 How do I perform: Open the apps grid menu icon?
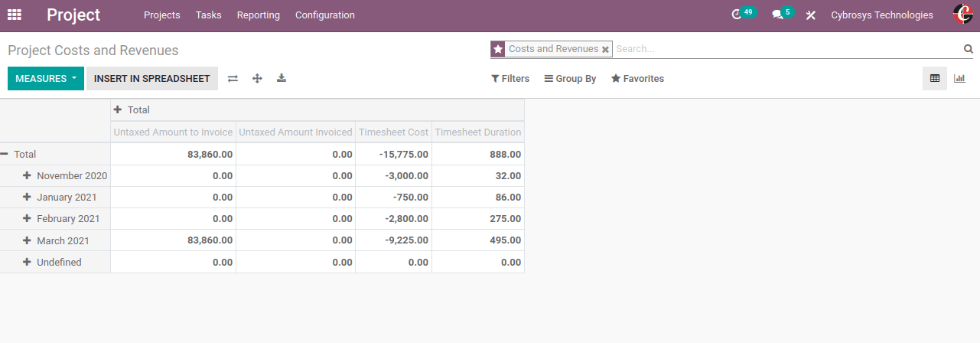pos(15,15)
